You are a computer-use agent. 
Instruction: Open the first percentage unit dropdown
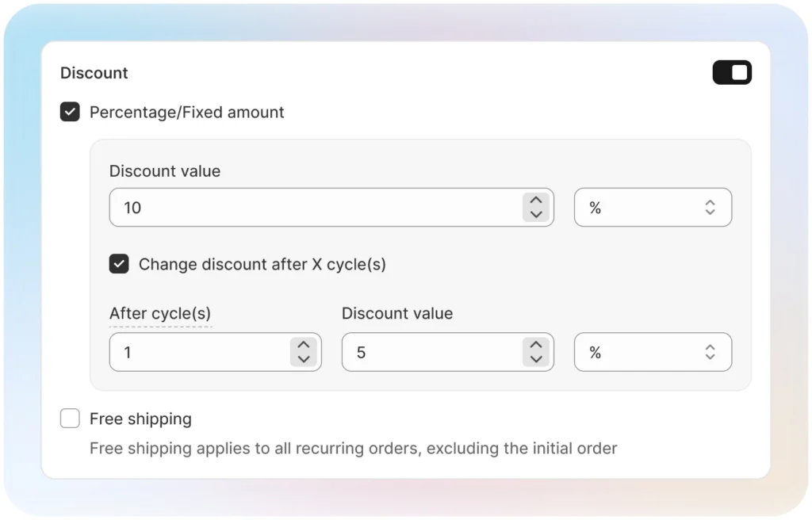(653, 207)
